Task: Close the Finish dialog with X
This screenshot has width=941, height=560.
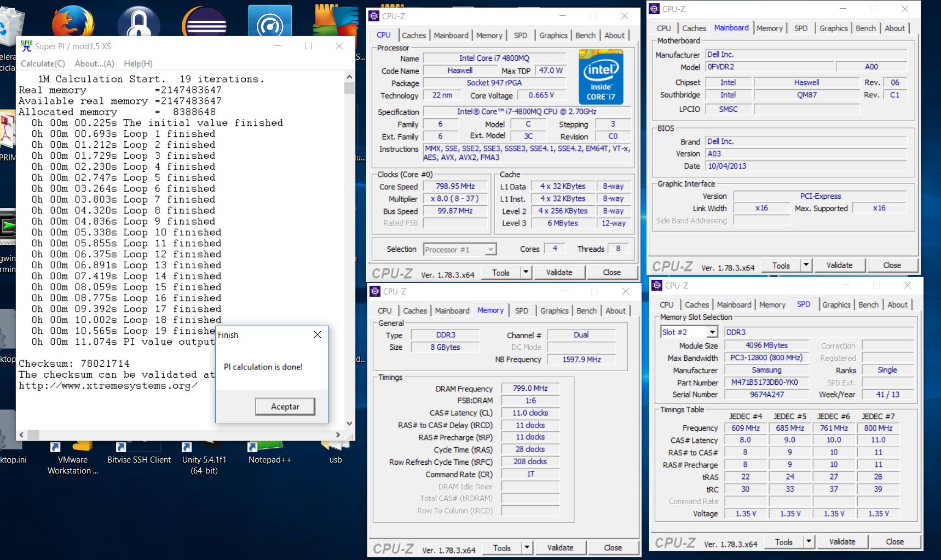Action: [317, 334]
